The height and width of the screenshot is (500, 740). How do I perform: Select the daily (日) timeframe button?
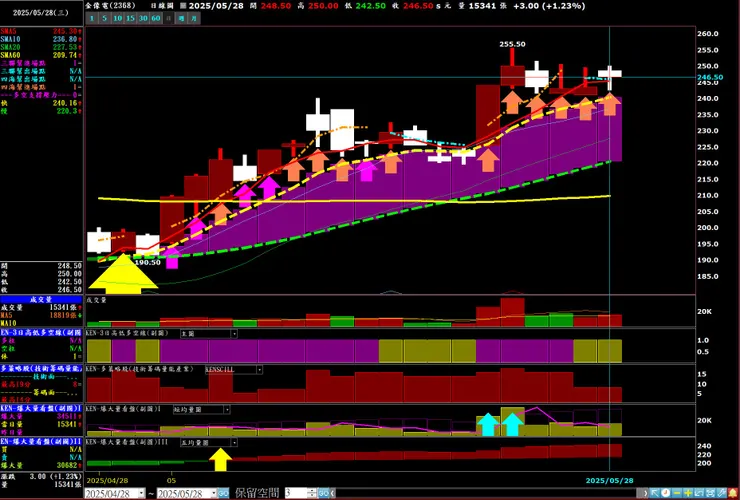(x=168, y=18)
